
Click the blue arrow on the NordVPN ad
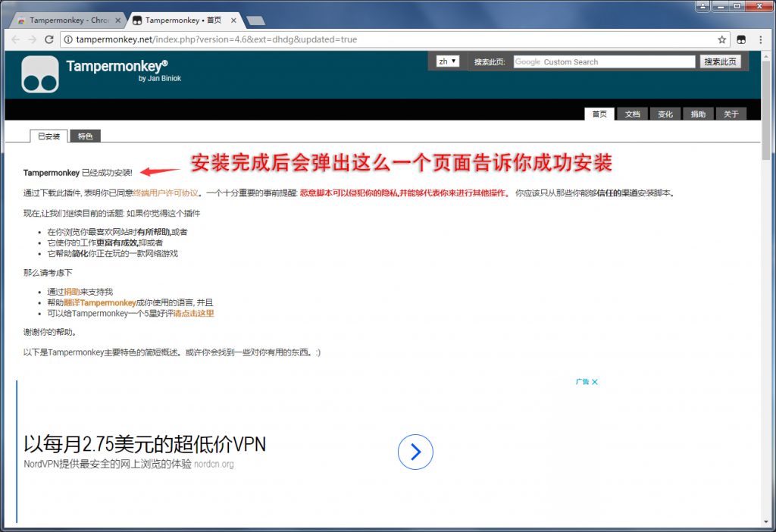pos(415,452)
